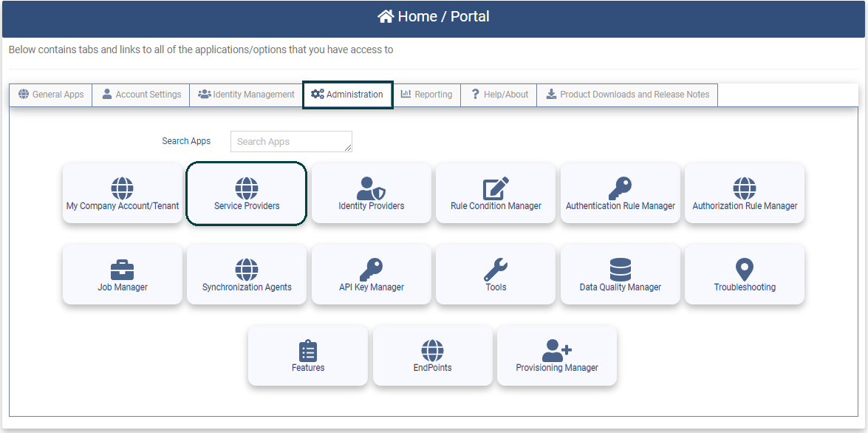Click inside the Search Apps field
The image size is (868, 433).
pyautogui.click(x=290, y=141)
